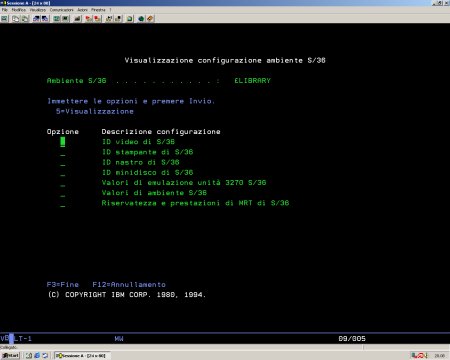This screenshot has width=450, height=360.
Task: Open the Azioni menu
Action: pyautogui.click(x=82, y=10)
